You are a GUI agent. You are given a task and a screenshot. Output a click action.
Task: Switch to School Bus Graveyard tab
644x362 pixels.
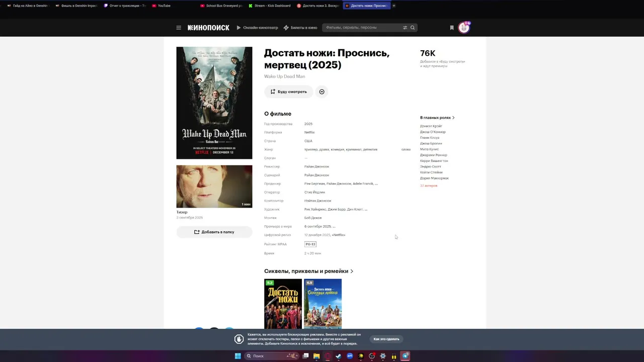[221, 6]
